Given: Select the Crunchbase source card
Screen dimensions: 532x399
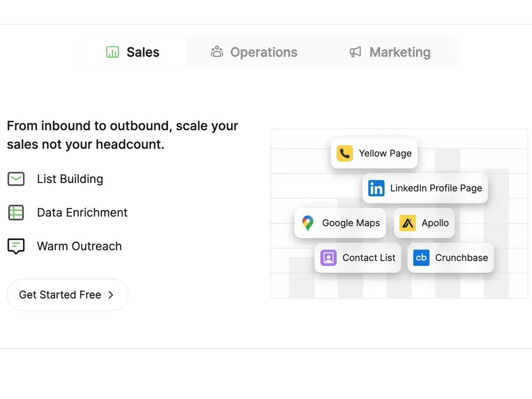Looking at the screenshot, I should click(x=451, y=258).
